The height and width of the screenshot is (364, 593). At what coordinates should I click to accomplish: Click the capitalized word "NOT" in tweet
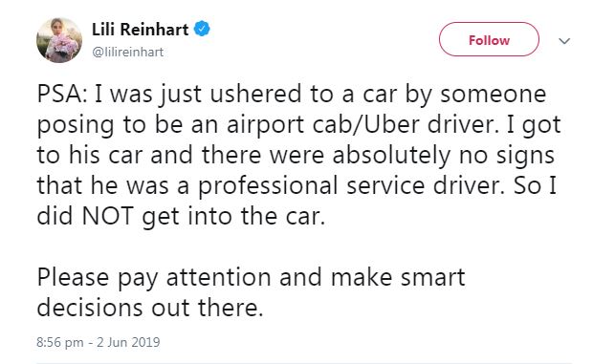(x=108, y=216)
